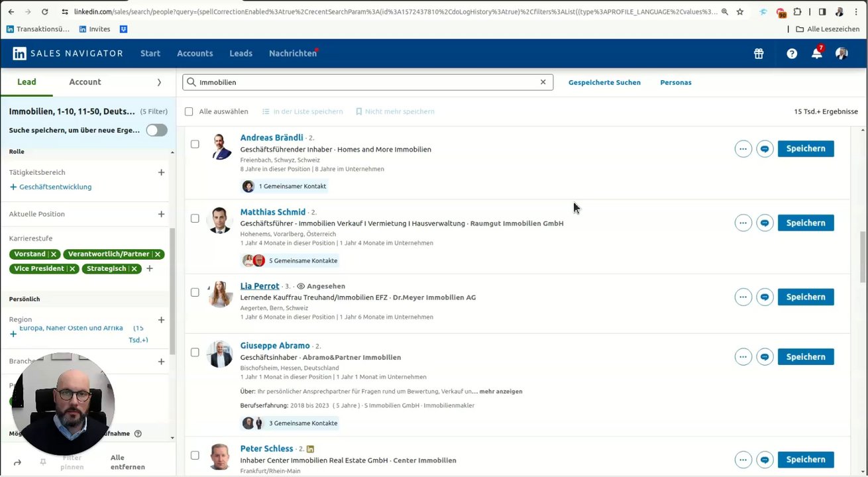The image size is (868, 477).
Task: Save Andreas Brändli with Speichern
Action: coord(806,148)
